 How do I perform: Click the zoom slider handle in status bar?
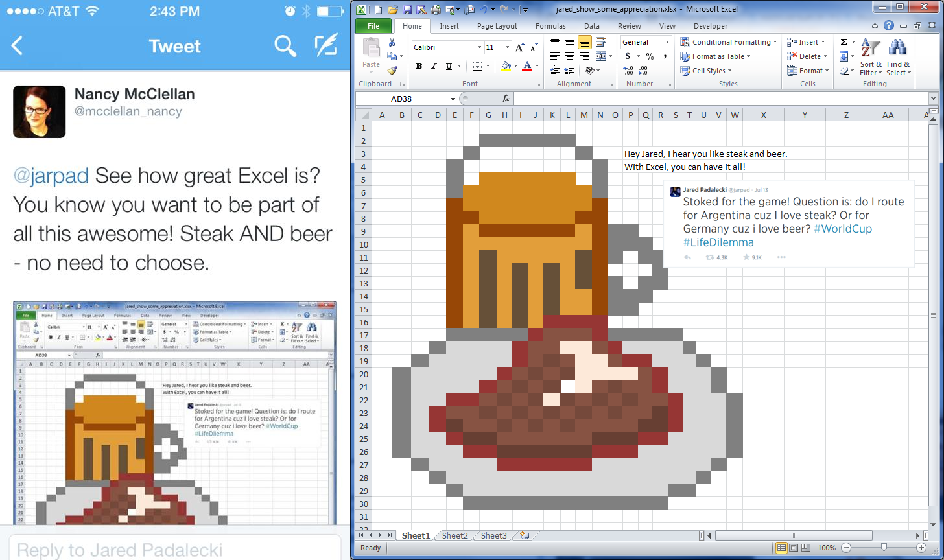tap(882, 548)
